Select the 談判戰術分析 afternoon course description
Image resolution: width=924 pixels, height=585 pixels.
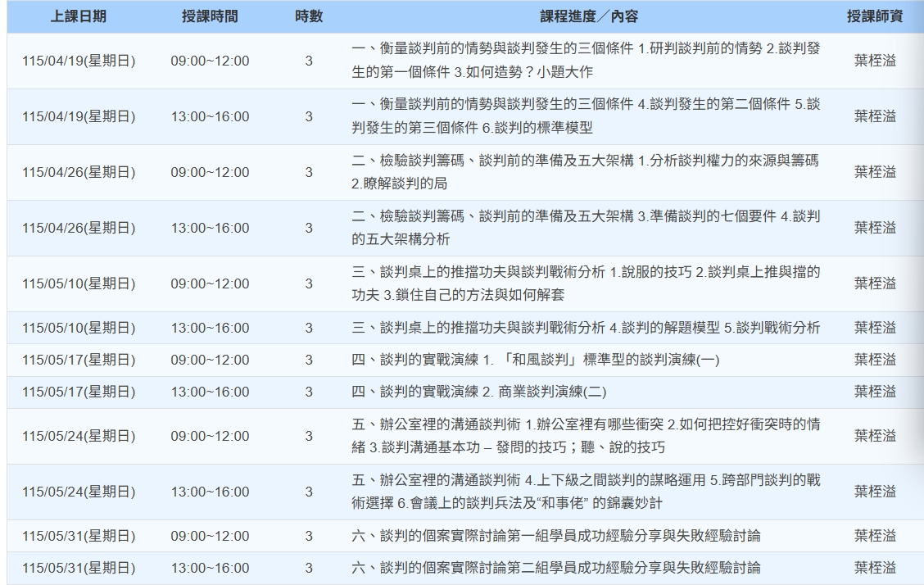[584, 329]
